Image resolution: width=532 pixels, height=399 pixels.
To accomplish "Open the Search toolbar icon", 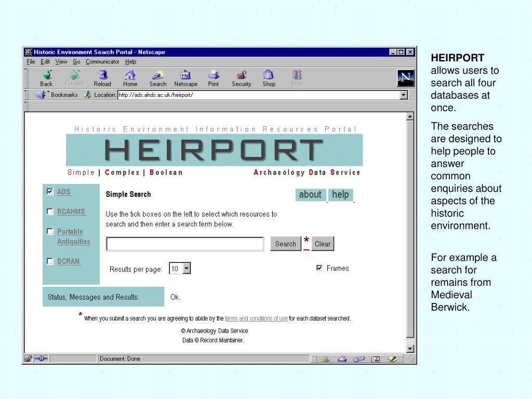I will (158, 78).
